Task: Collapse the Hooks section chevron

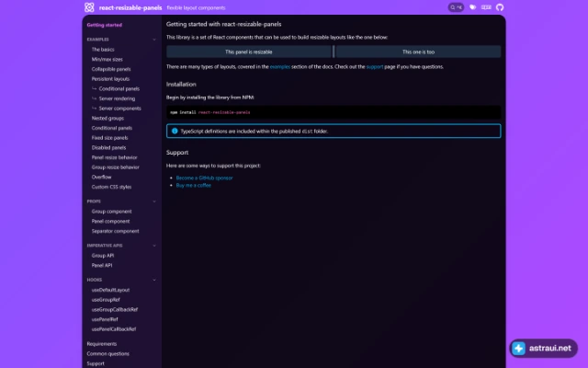Action: click(x=154, y=280)
